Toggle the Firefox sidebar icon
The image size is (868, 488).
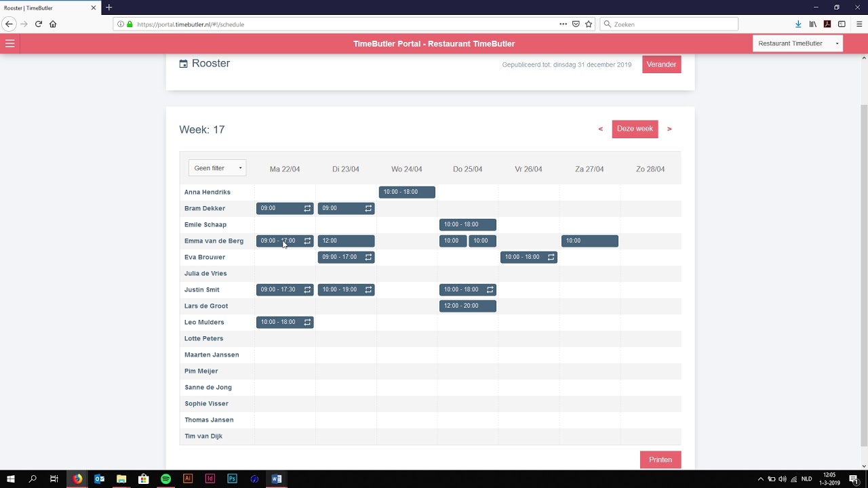pos(842,24)
